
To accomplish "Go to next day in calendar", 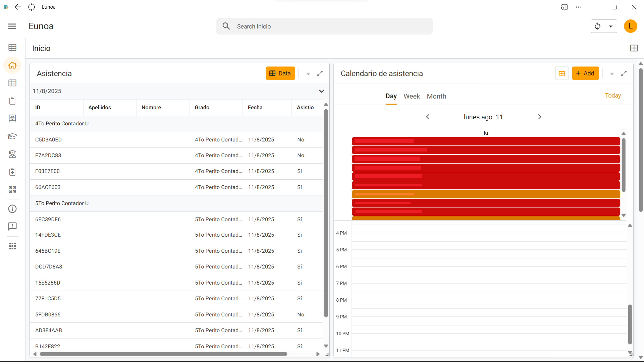I will (x=539, y=117).
